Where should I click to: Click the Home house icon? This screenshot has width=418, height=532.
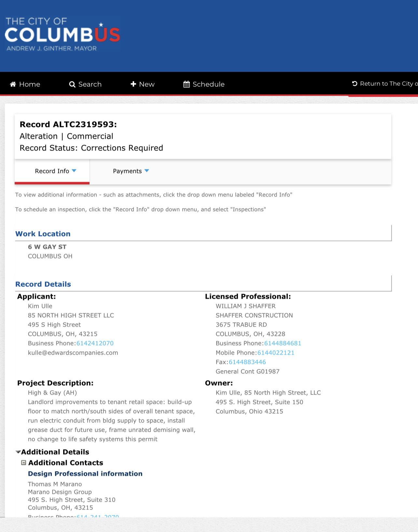click(13, 84)
